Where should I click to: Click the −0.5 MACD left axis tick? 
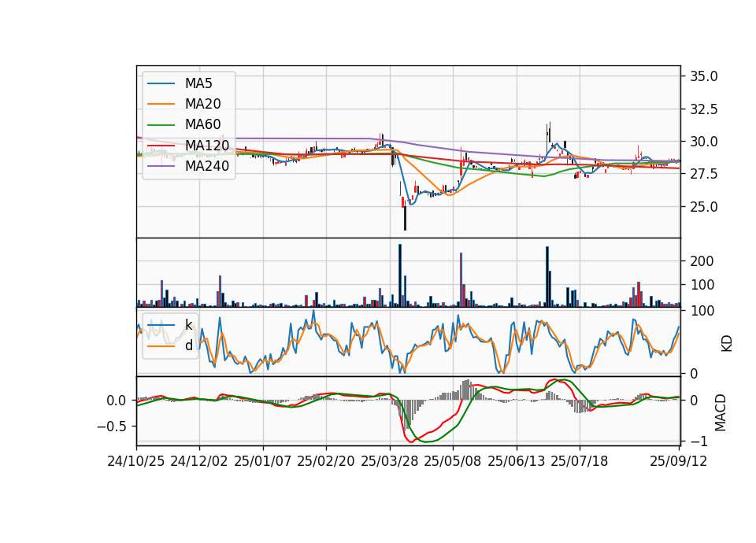111,427
